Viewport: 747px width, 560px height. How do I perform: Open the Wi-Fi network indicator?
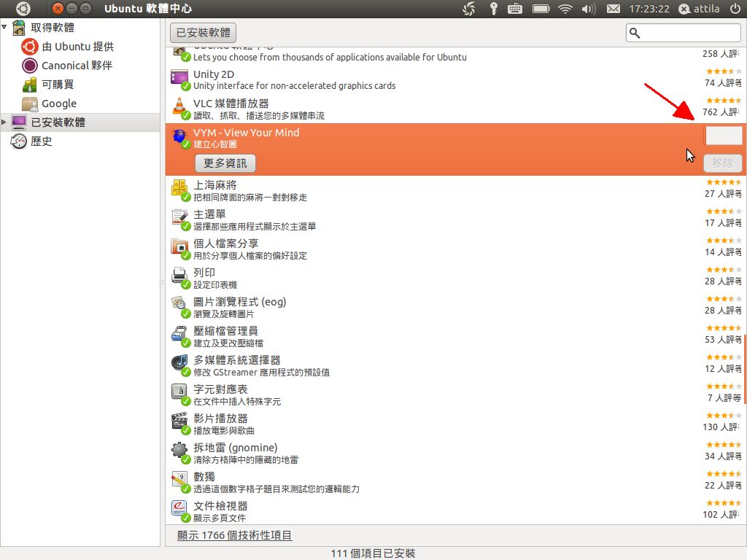[x=565, y=9]
